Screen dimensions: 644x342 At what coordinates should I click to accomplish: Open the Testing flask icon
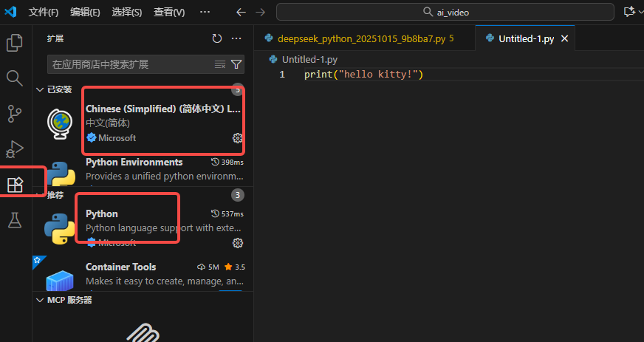pos(15,220)
